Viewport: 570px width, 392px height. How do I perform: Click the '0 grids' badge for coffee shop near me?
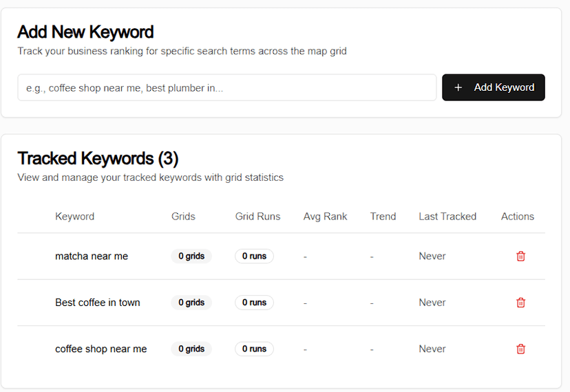click(x=191, y=349)
